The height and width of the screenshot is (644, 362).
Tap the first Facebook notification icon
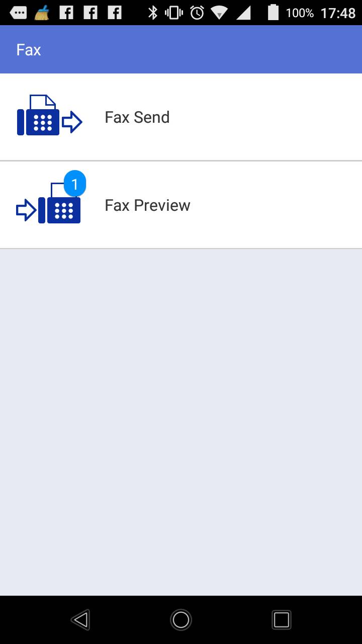tap(66, 13)
